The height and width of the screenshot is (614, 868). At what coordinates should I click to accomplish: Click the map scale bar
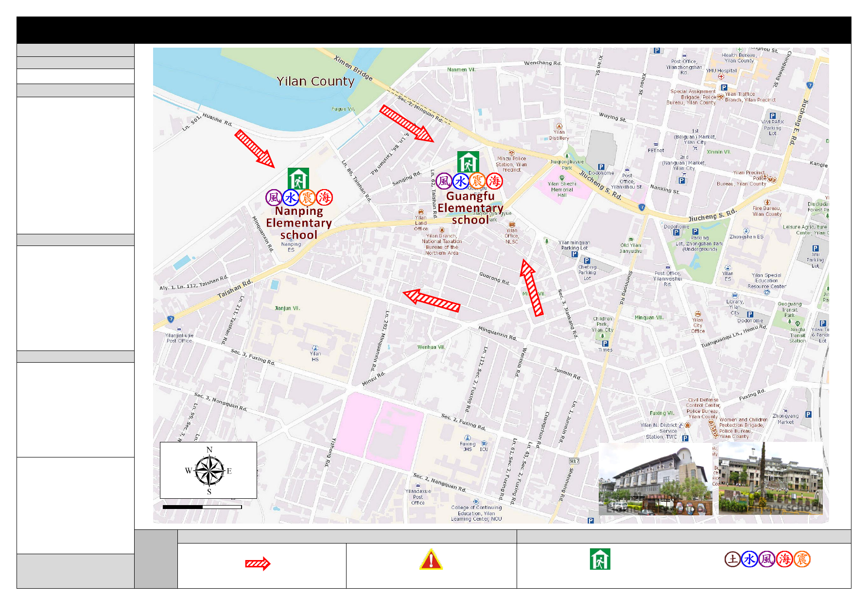point(202,507)
